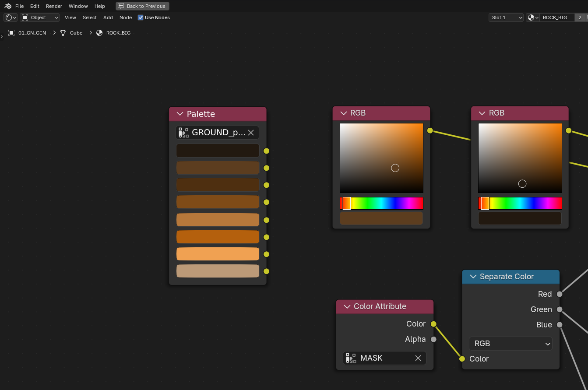Click ROCK_BIG in the breadcrumb
588x390 pixels.
[118, 33]
